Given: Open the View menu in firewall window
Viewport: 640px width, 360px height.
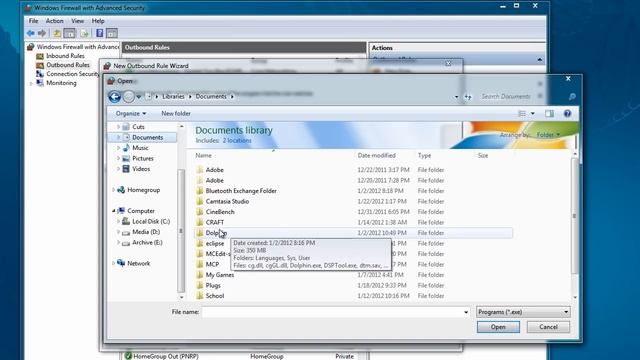Looking at the screenshot, I should [x=78, y=21].
